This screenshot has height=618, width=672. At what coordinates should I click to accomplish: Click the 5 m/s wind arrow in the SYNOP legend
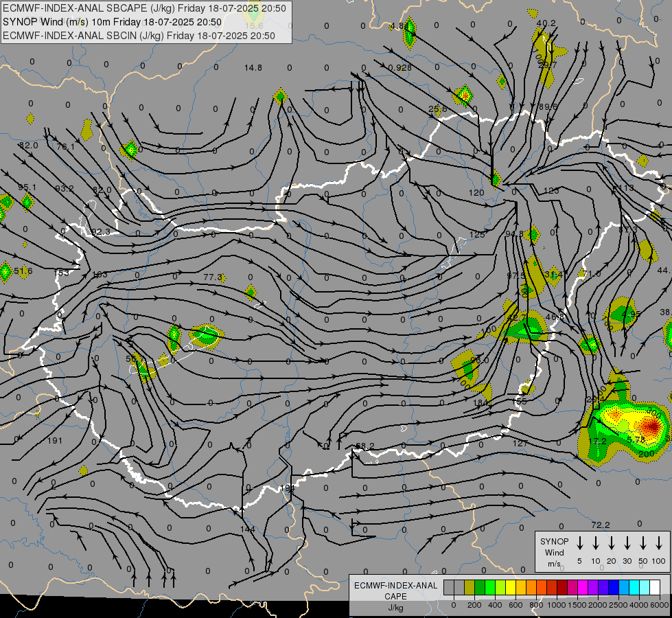point(580,543)
